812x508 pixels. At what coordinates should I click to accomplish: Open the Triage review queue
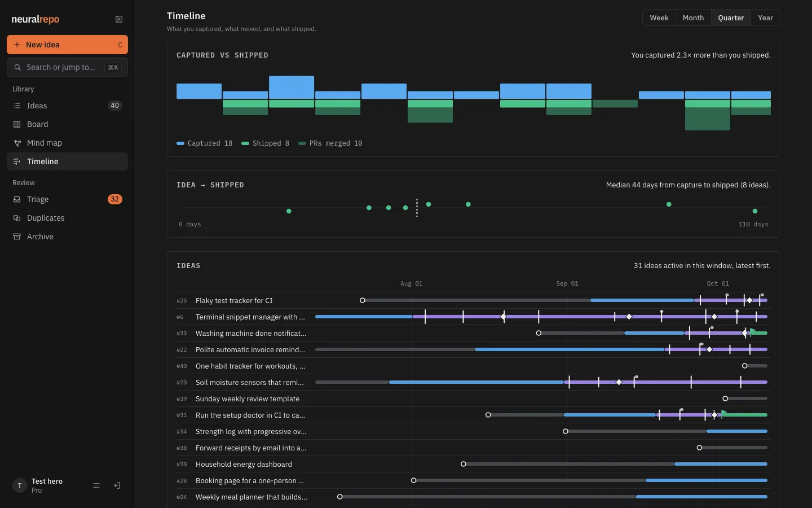67,199
